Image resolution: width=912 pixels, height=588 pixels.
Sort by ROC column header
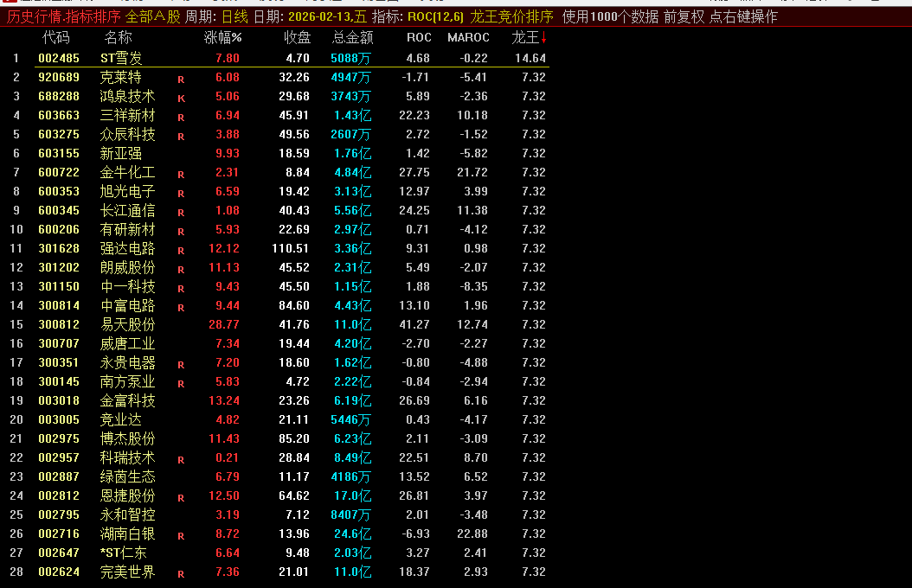click(x=419, y=38)
